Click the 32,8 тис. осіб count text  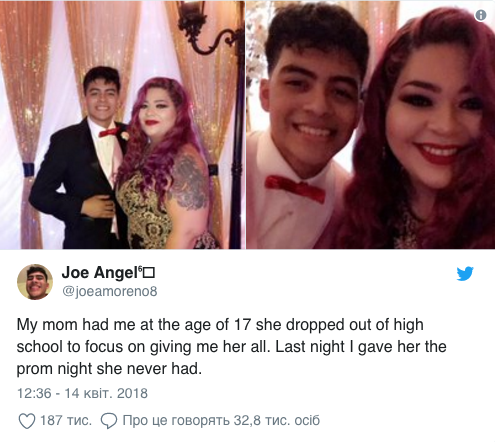pyautogui.click(x=277, y=421)
